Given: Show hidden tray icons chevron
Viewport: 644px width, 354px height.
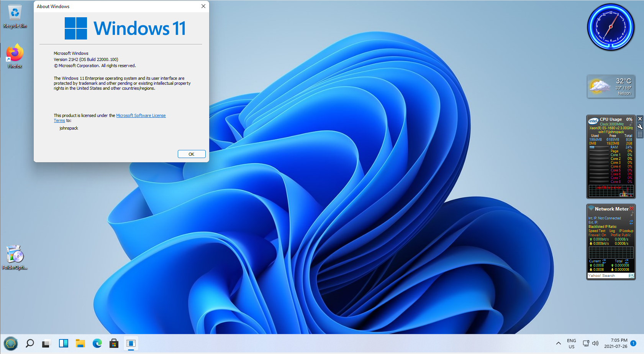Looking at the screenshot, I should tap(559, 343).
